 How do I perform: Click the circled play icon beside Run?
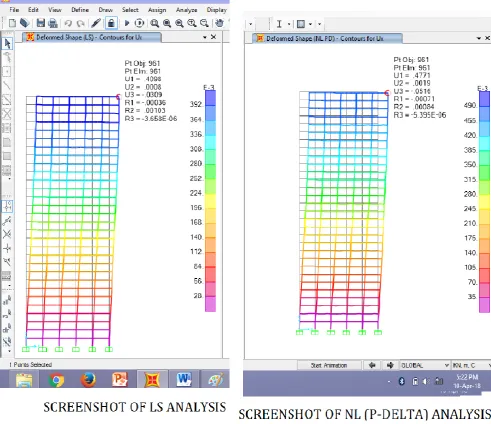tap(139, 23)
